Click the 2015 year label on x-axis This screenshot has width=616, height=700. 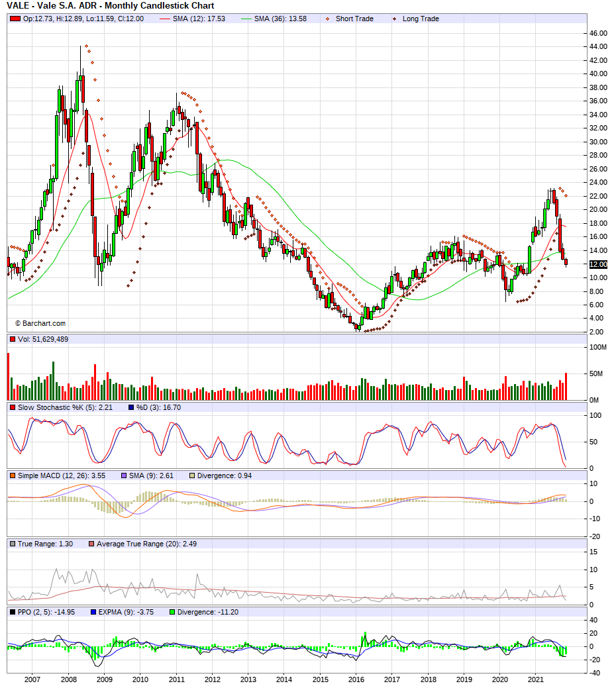click(x=320, y=679)
